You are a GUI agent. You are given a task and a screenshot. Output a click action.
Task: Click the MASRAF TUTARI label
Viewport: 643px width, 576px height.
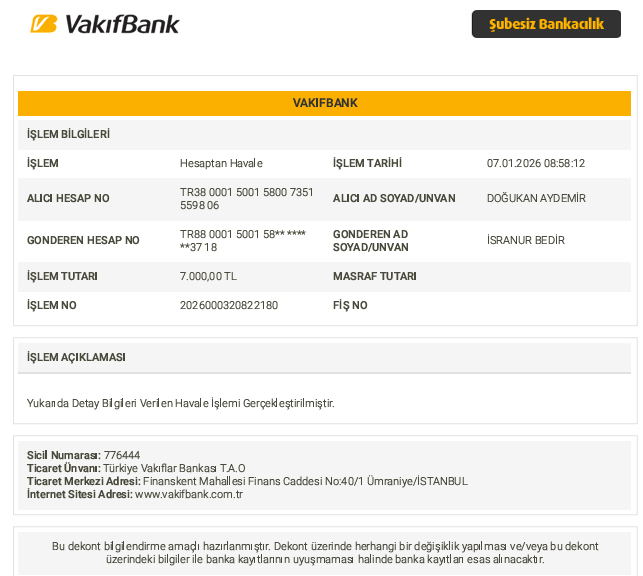pyautogui.click(x=374, y=276)
